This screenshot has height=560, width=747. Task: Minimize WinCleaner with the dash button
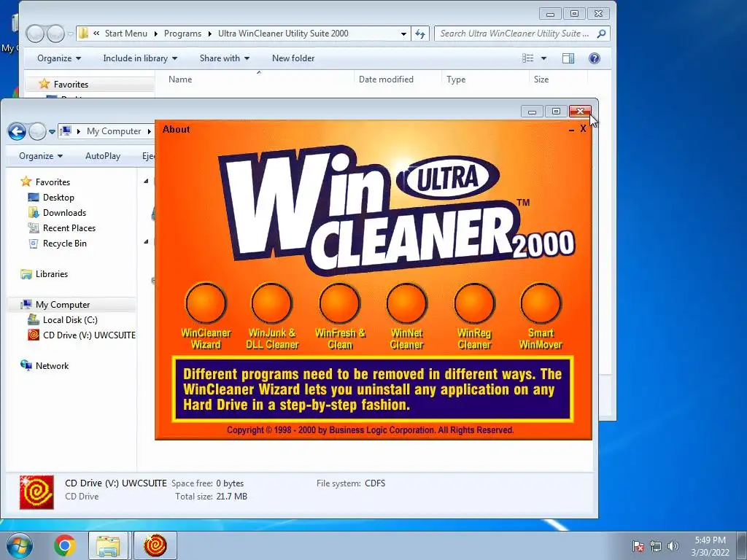[x=571, y=129]
